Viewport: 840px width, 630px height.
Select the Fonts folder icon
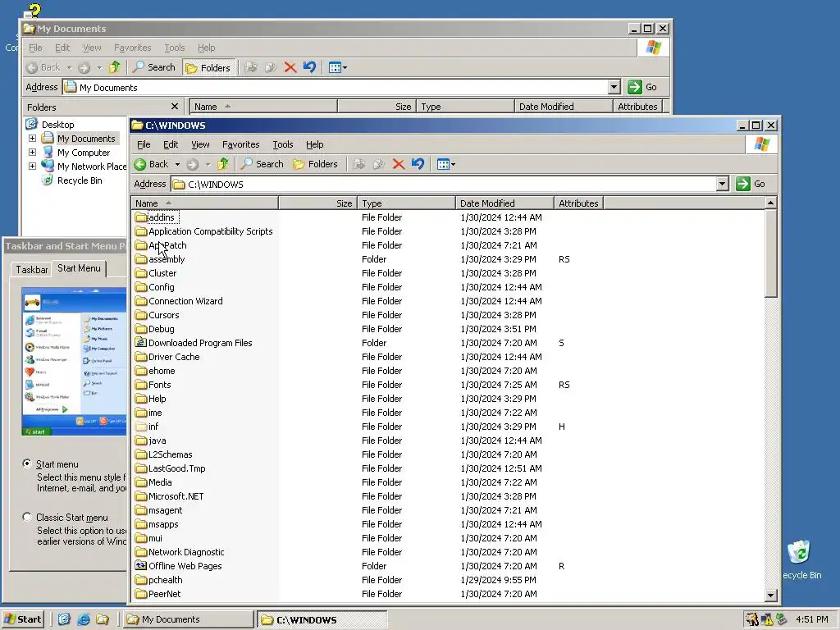(x=141, y=385)
